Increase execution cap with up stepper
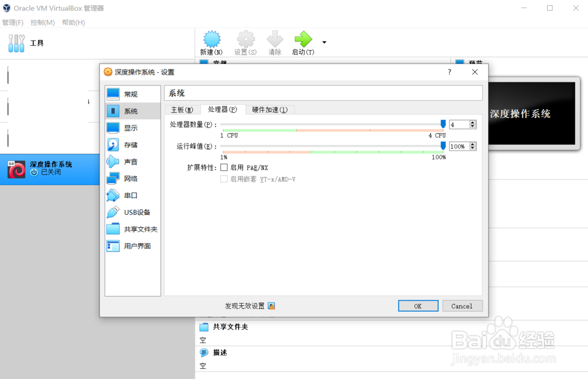 (x=473, y=144)
